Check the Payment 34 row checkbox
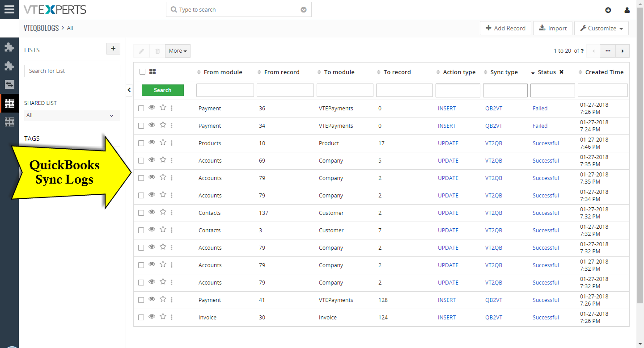Image resolution: width=644 pixels, height=348 pixels. pos(141,126)
